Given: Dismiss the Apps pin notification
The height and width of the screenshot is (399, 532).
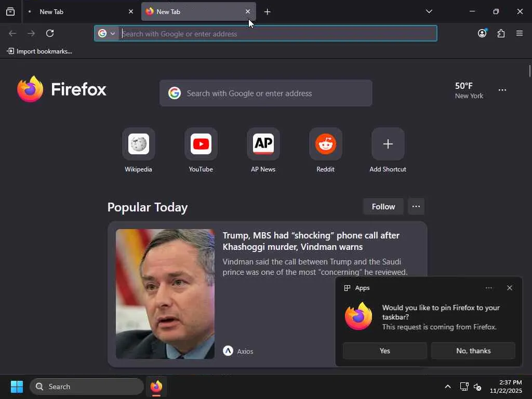Looking at the screenshot, I should [x=509, y=288].
